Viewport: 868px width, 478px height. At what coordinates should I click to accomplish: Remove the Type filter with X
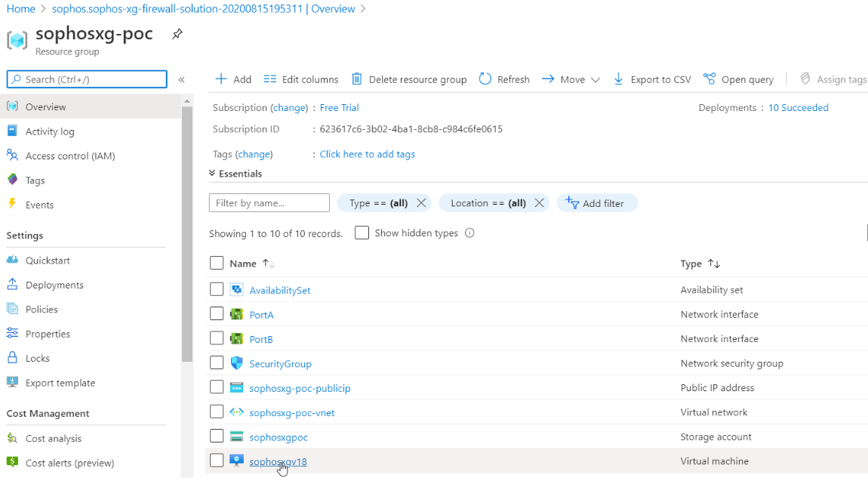[x=421, y=203]
